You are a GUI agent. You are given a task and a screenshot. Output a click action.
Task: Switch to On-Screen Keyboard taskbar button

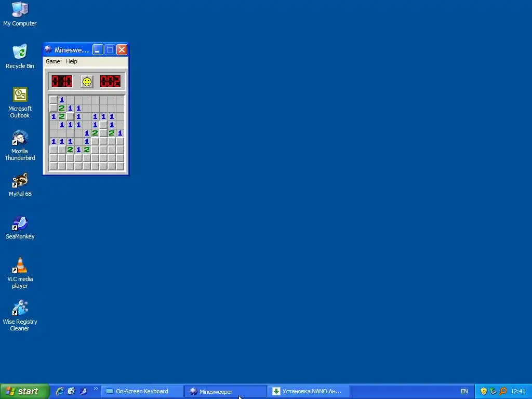[x=142, y=392]
